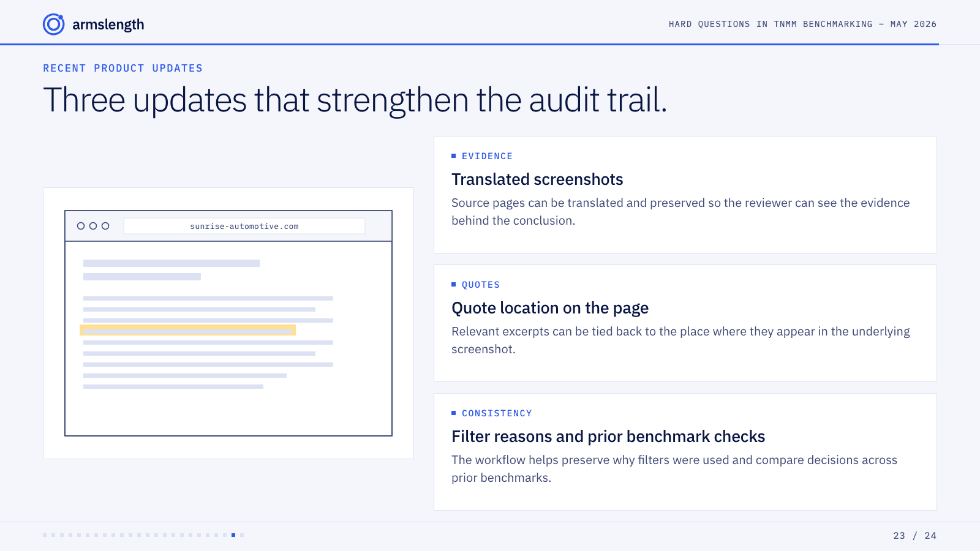Click the 'QUOTES' category label
Screen dimensions: 980x551
[481, 285]
